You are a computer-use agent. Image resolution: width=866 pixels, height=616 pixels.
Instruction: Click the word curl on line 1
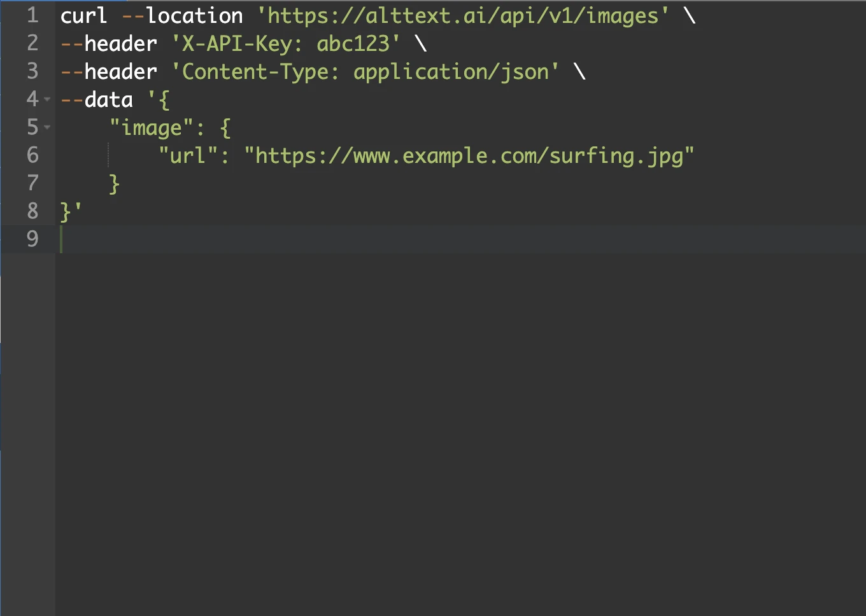click(84, 15)
